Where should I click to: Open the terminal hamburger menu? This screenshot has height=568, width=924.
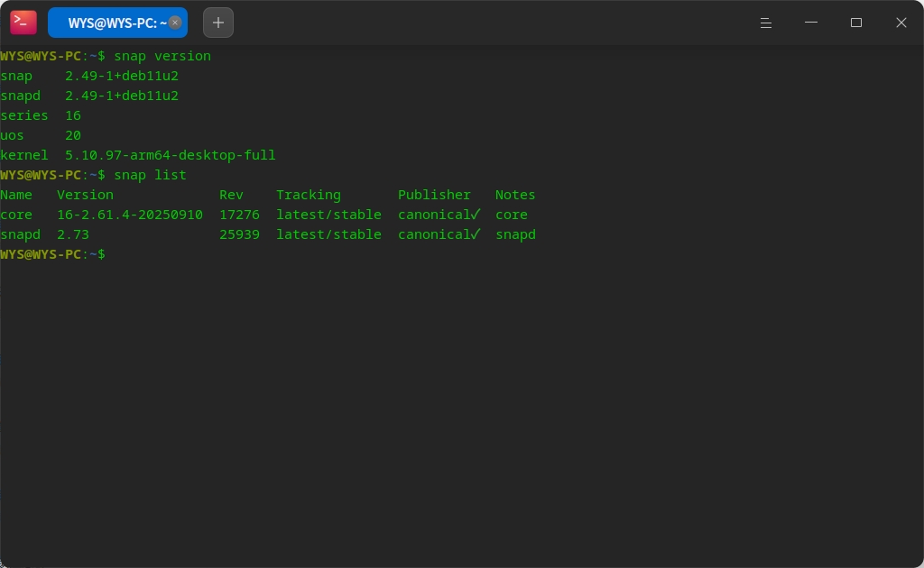click(x=766, y=23)
